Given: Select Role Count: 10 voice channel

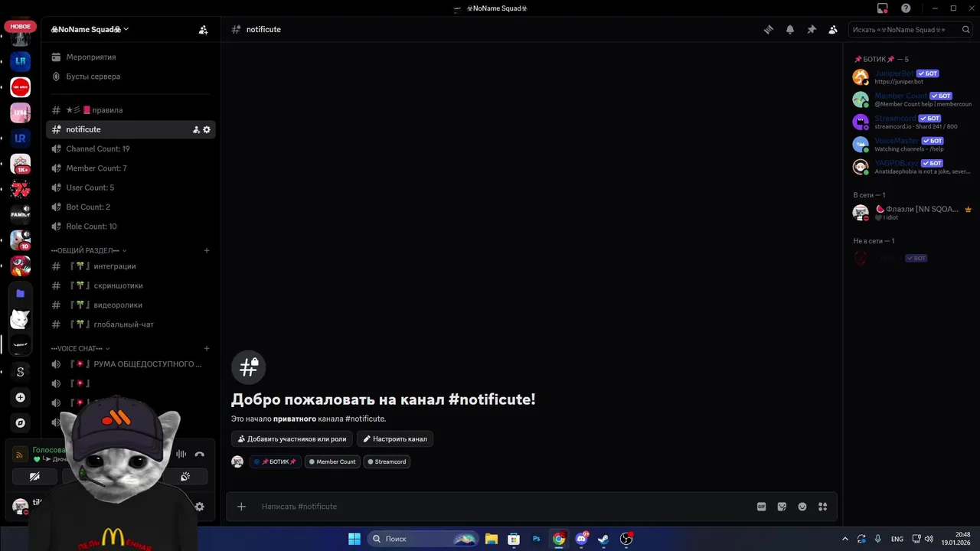Looking at the screenshot, I should (130, 227).
